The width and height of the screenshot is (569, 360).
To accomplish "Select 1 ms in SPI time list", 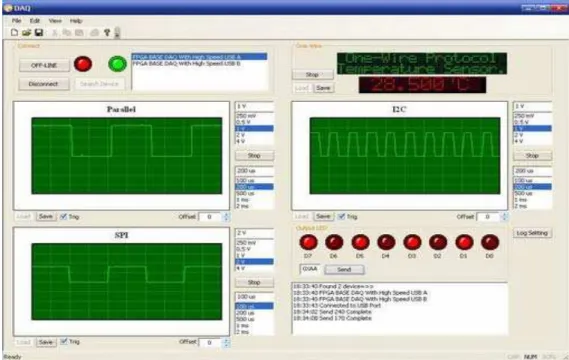I will pos(254,326).
